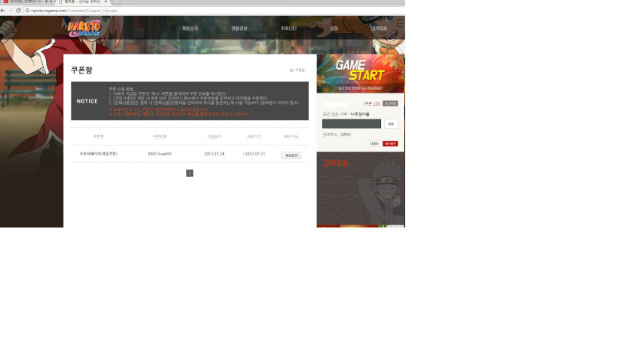The image size is (644, 337).
Task: Open the 게임정보 navigation menu
Action: click(239, 28)
